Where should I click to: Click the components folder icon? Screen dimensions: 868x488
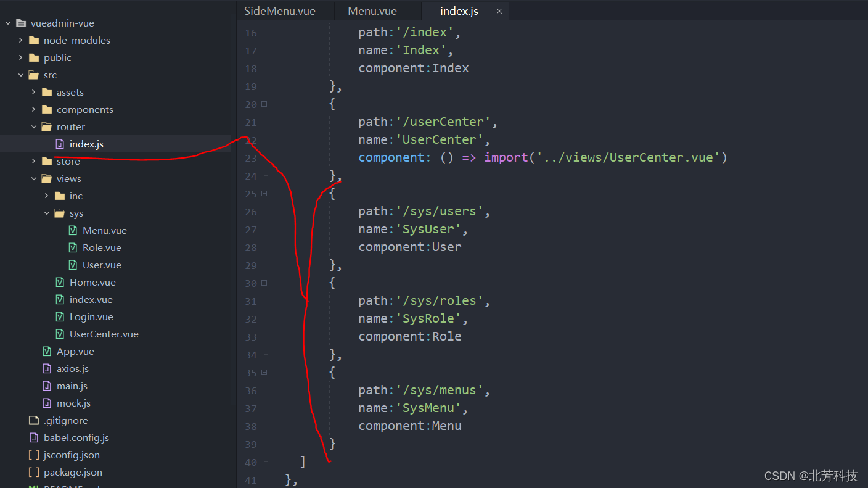tap(46, 110)
